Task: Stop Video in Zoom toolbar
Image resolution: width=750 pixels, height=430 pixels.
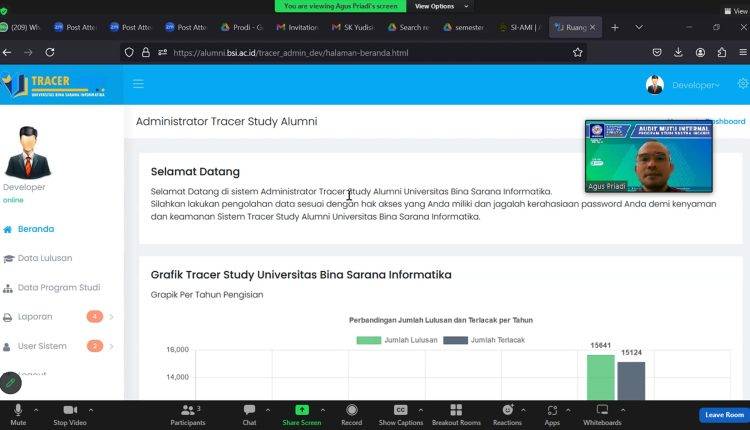Action: [70, 415]
